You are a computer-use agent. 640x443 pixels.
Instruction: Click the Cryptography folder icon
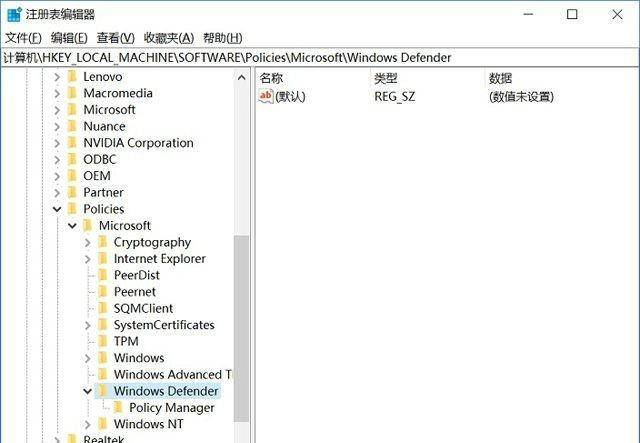(103, 242)
